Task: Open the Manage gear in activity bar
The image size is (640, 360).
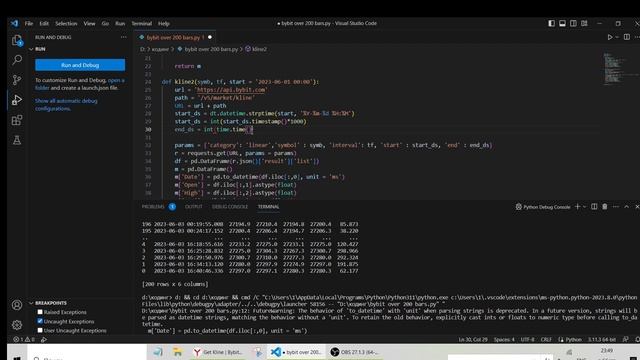Action: pos(17,325)
